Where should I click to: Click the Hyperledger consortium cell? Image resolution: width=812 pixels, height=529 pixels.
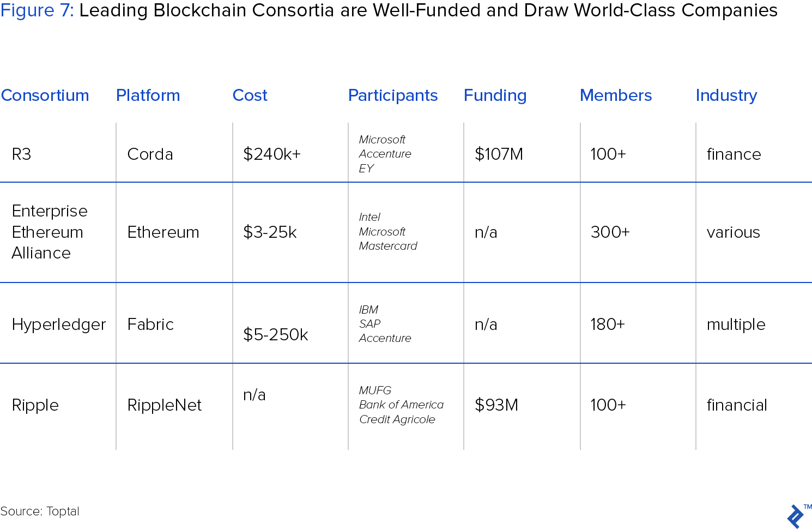[x=59, y=325]
